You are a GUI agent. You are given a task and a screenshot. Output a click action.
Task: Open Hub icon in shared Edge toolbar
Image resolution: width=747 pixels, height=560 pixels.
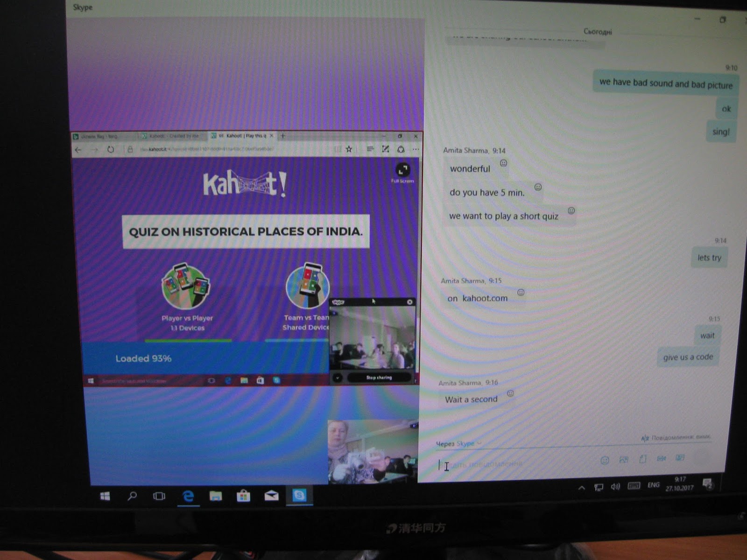[369, 149]
